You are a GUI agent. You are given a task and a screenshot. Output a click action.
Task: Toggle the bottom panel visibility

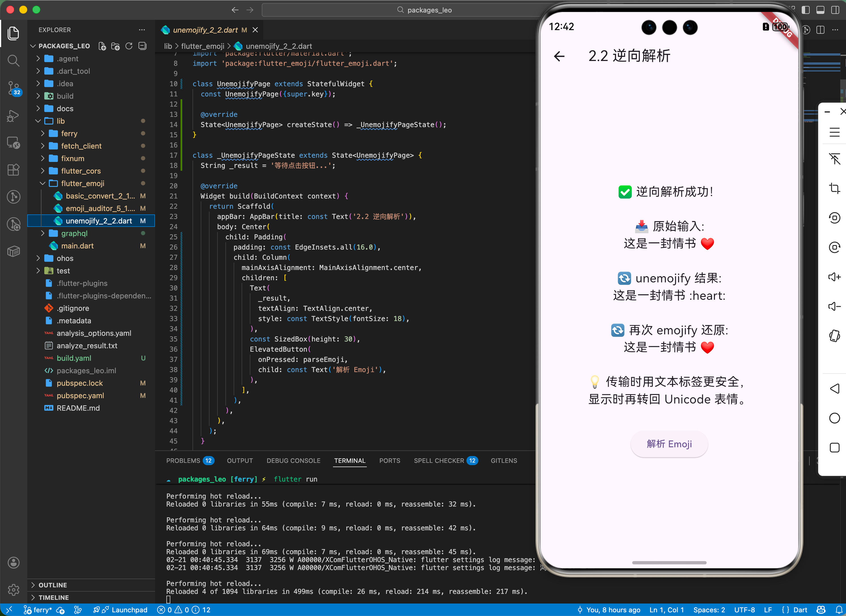pos(820,10)
